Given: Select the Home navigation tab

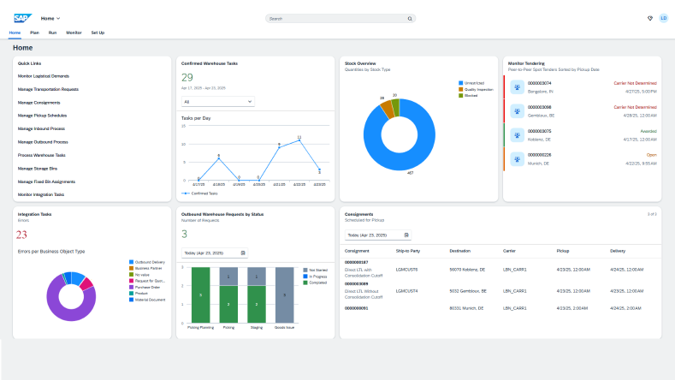Looking at the screenshot, I should 15,33.
